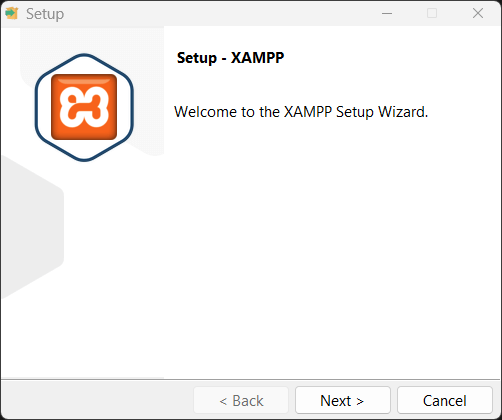502x420 pixels.
Task: Click the welcome message text
Action: 301,112
